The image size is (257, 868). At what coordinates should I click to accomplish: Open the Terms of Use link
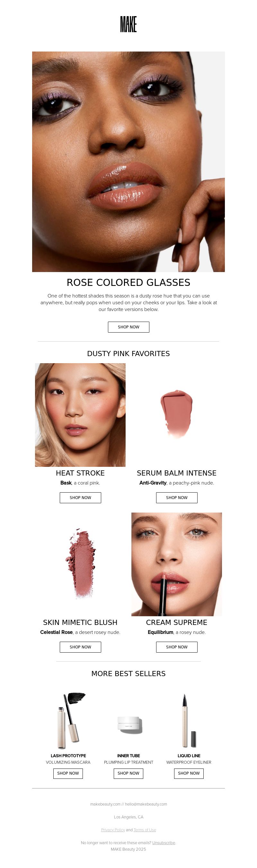point(145,830)
